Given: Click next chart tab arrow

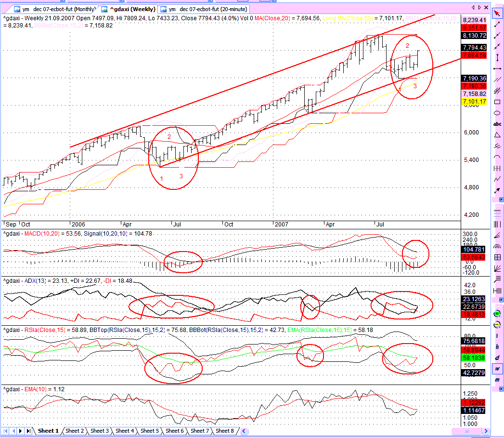Looking at the screenshot, I should coord(479,7).
